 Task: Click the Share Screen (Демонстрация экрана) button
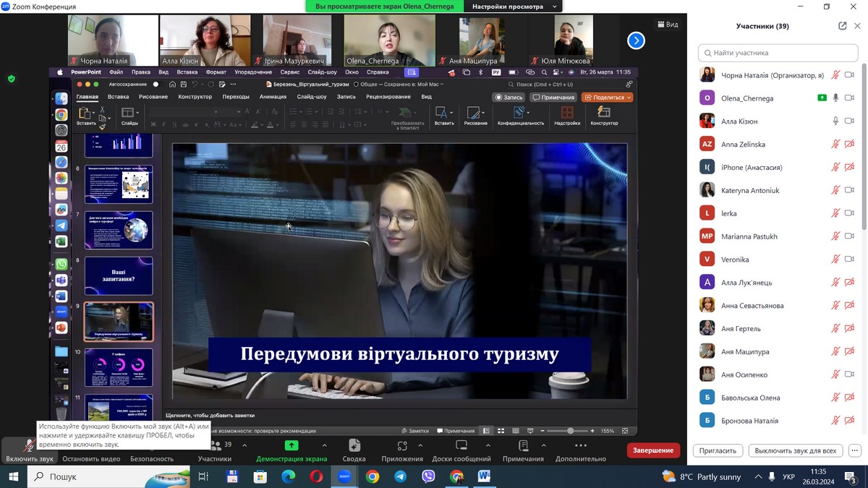[292, 446]
